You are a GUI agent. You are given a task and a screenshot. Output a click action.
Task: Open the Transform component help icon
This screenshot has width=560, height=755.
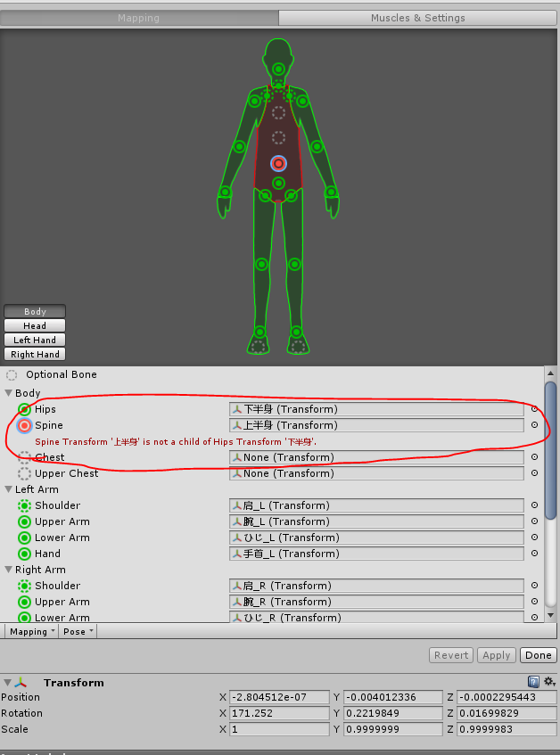click(x=533, y=682)
